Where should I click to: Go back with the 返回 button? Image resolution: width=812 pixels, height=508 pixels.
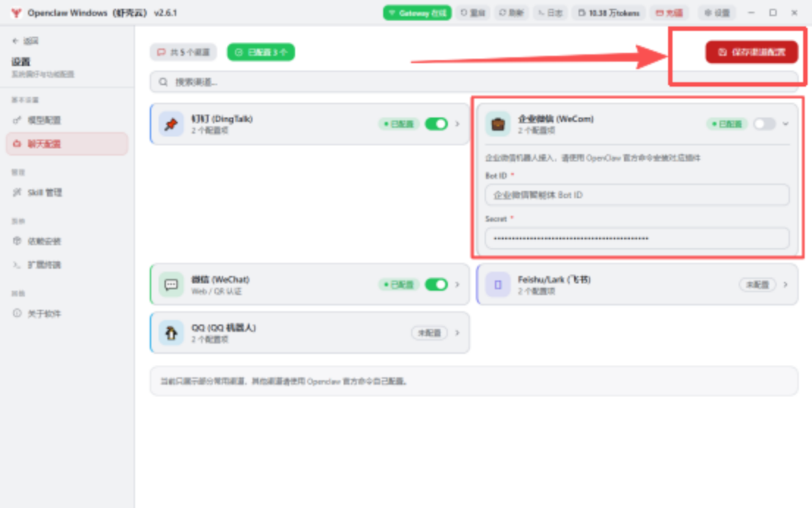pos(26,41)
